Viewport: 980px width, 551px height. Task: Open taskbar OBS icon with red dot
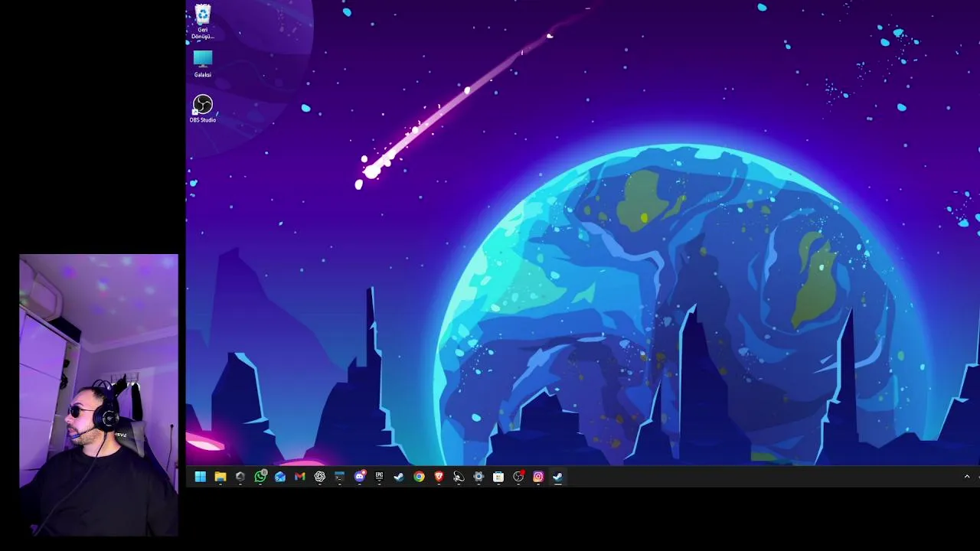pos(518,477)
